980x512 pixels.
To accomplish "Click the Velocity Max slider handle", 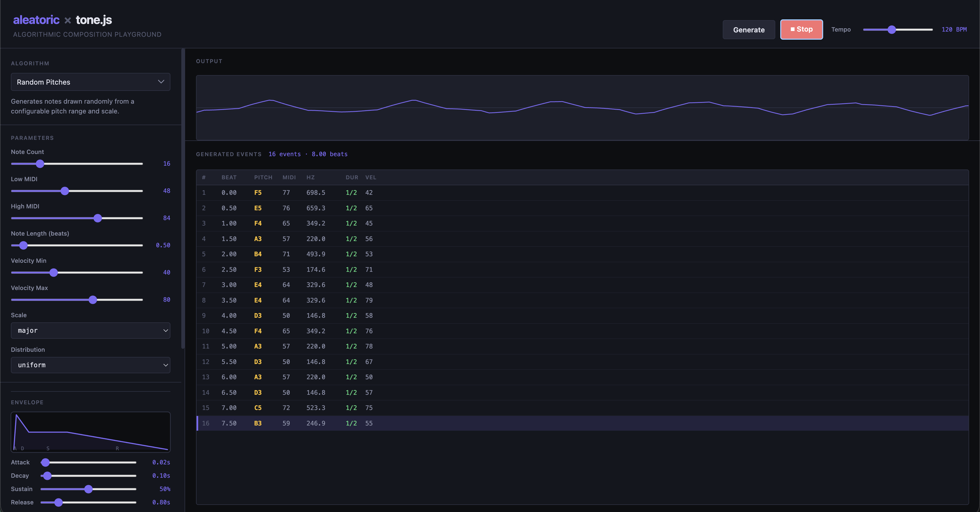I will [x=93, y=300].
